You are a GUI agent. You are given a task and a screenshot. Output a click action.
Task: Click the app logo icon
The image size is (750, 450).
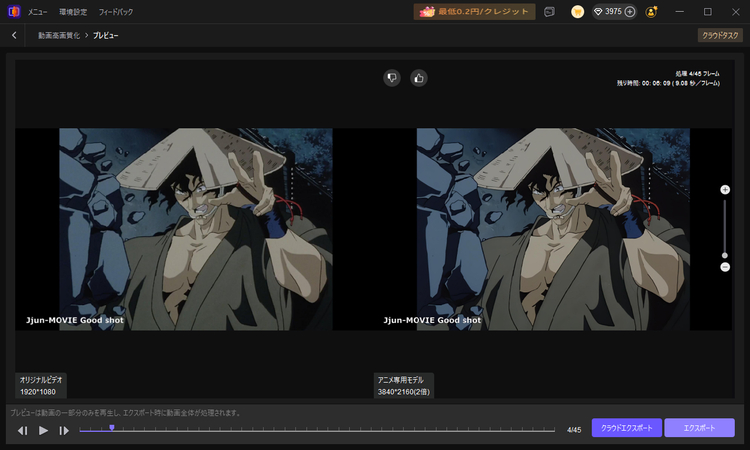pyautogui.click(x=14, y=11)
